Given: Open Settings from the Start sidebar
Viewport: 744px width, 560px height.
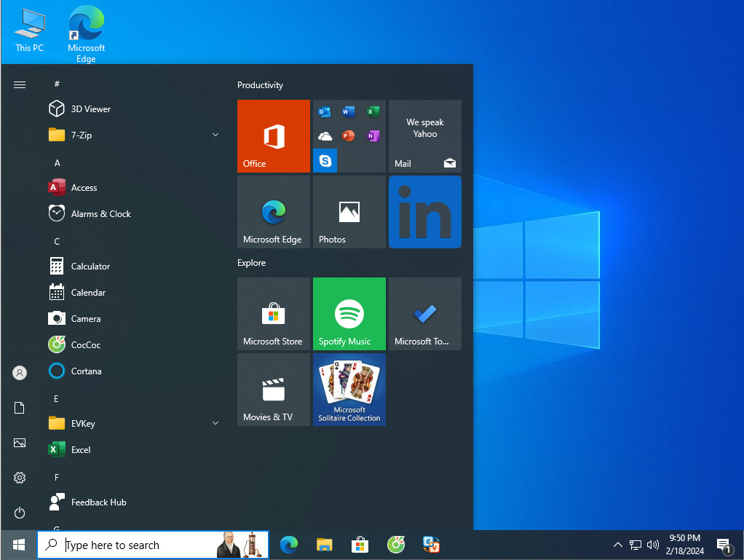Looking at the screenshot, I should (19, 478).
